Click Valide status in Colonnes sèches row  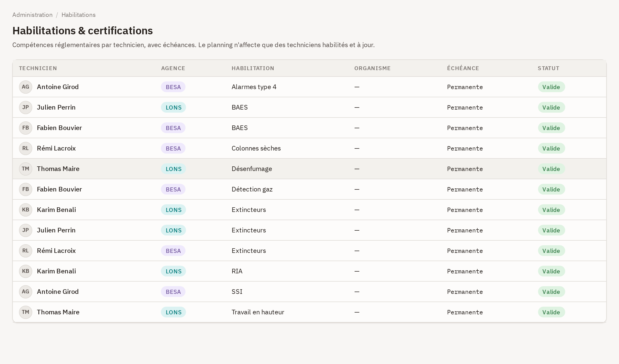(551, 148)
